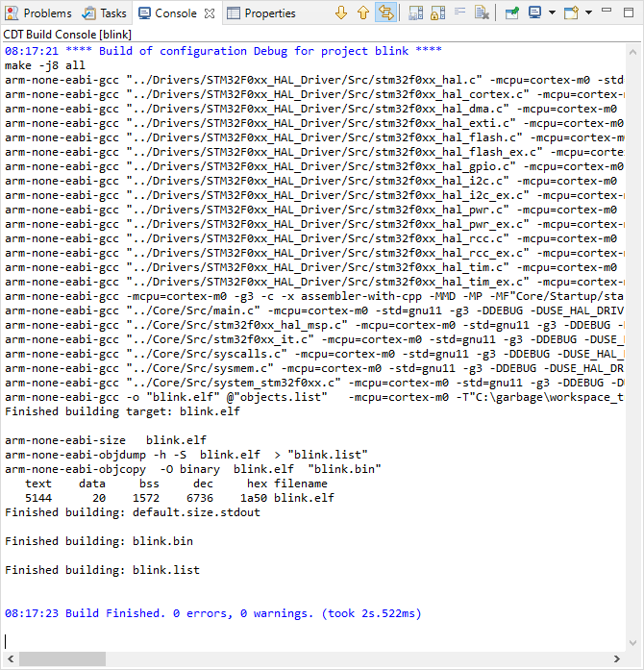Viewport: 644px width, 670px height.
Task: Click the vertical scrollbar down arrow
Action: click(632, 642)
